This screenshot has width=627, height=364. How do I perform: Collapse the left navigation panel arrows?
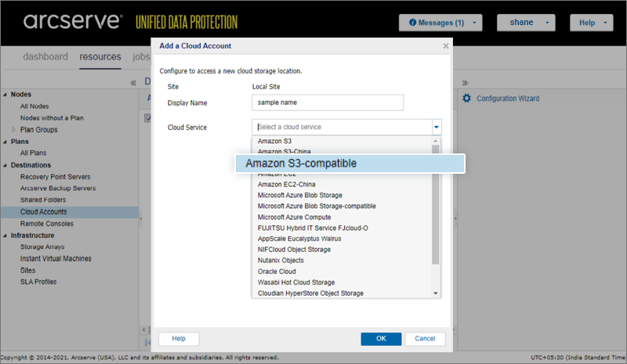133,83
